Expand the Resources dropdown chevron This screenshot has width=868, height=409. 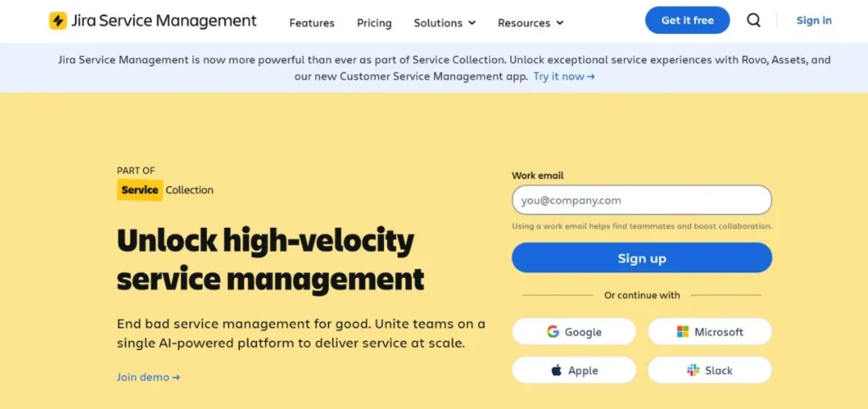point(559,23)
